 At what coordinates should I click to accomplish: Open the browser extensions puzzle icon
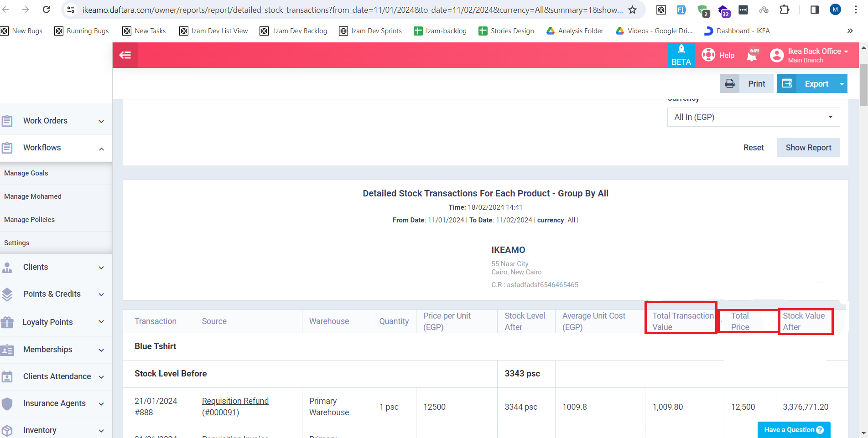(x=784, y=10)
